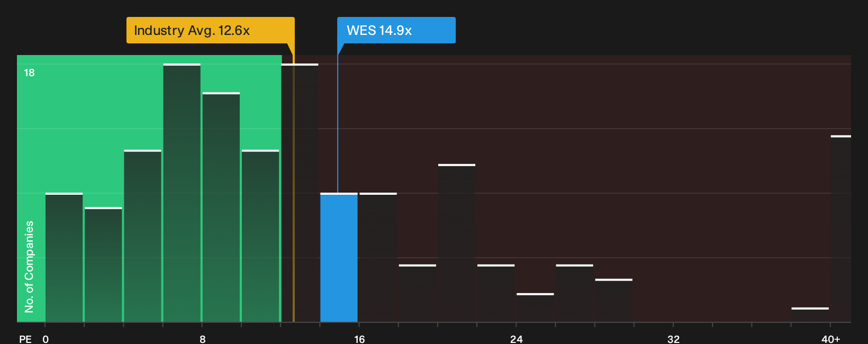Click the tall dark bar at PE 20-22
868x344 pixels.
[457, 243]
